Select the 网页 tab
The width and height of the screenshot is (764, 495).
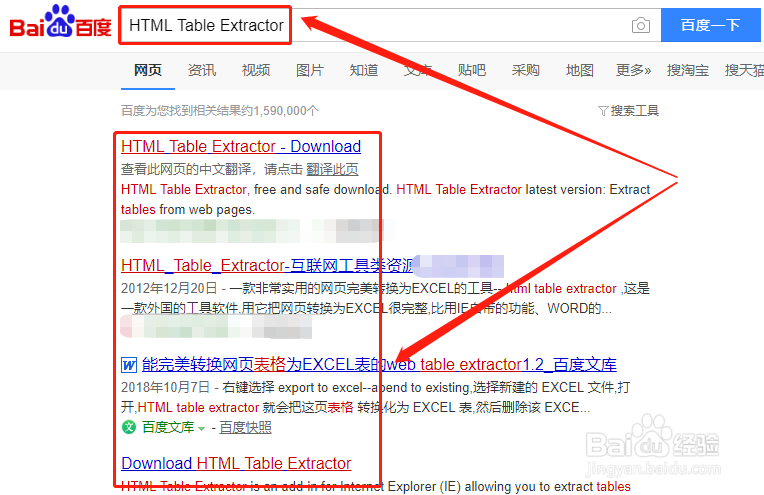(148, 71)
